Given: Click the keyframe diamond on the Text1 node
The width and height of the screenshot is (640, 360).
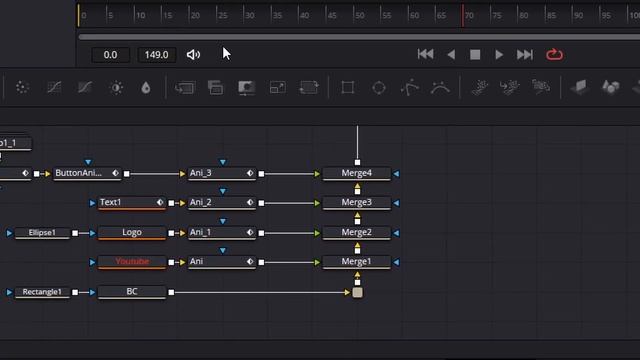Looking at the screenshot, I should coord(160,202).
